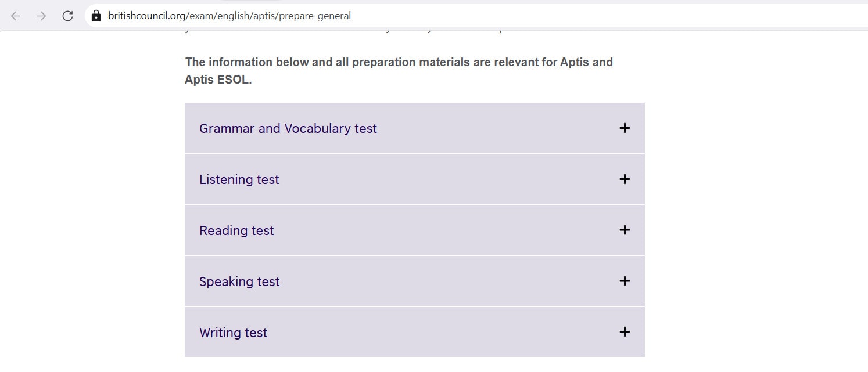Click the padlock site security icon
This screenshot has height=372, width=868.
point(96,16)
